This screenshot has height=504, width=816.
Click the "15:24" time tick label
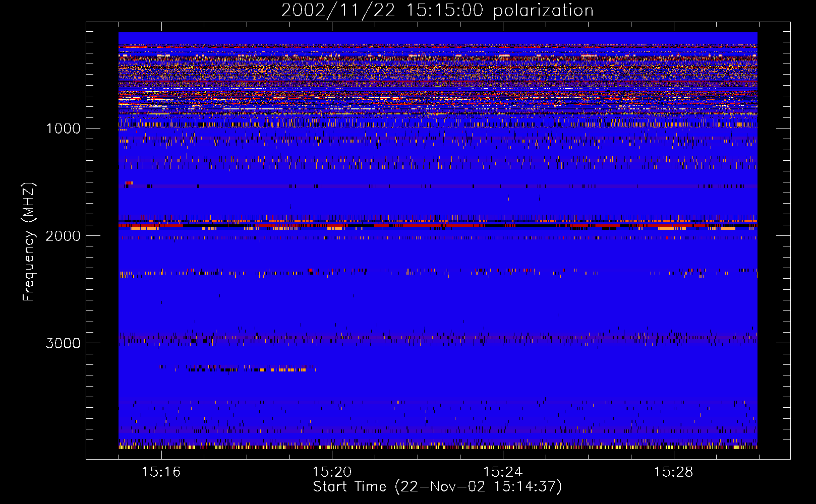[503, 472]
